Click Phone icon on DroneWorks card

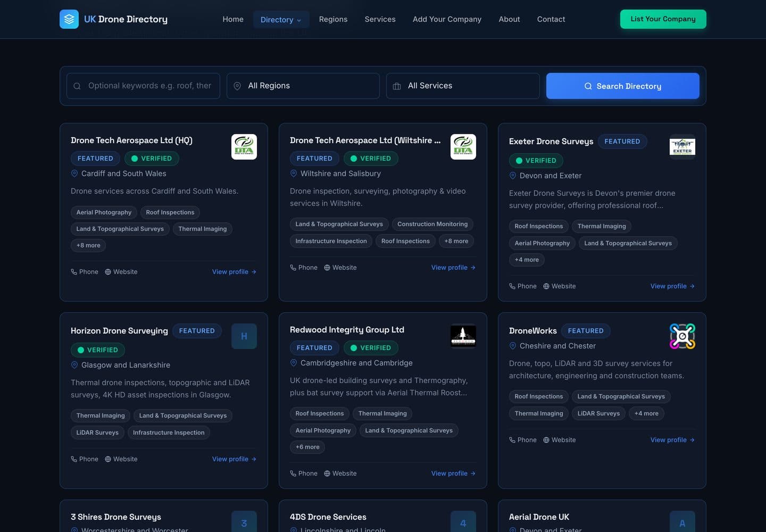512,440
